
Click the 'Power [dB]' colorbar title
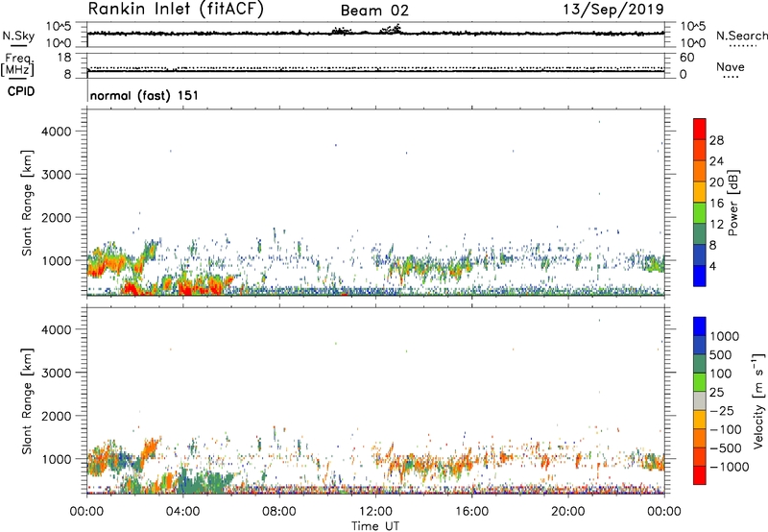pos(732,203)
